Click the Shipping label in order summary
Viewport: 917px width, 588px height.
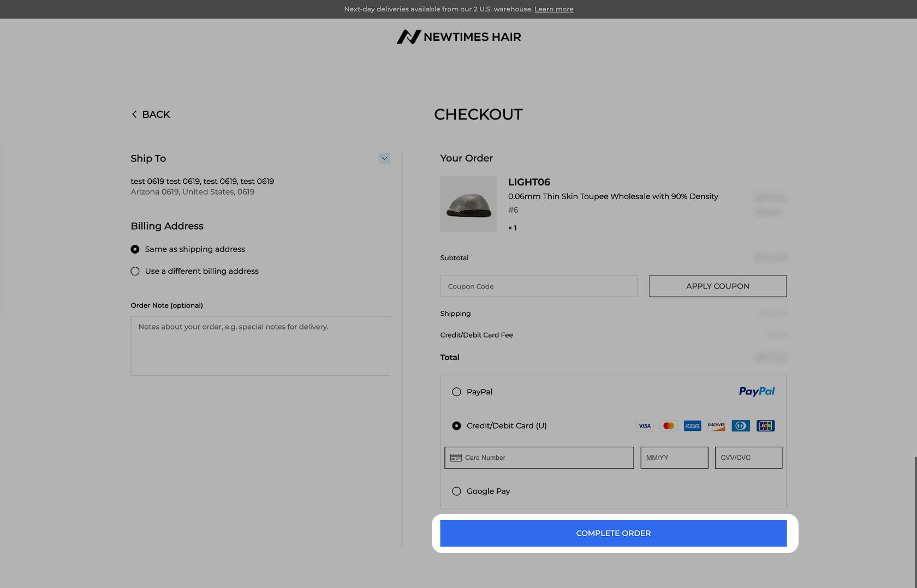coord(455,314)
